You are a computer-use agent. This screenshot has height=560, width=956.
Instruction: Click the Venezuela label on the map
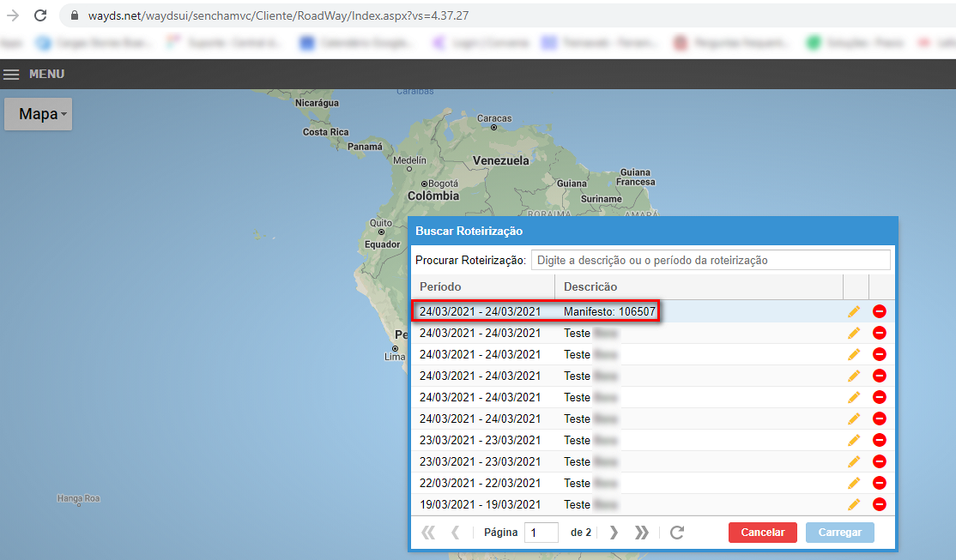[x=501, y=161]
